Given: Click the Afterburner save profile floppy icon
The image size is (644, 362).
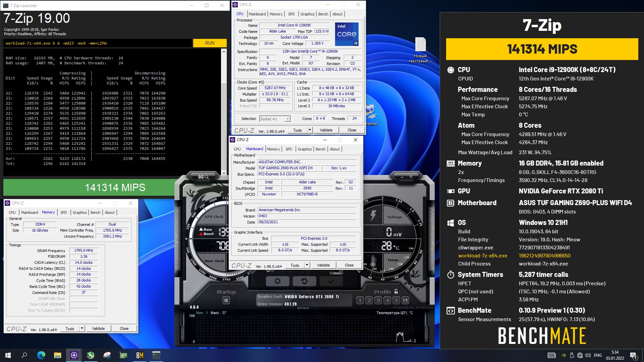Looking at the screenshot, I should (405, 300).
